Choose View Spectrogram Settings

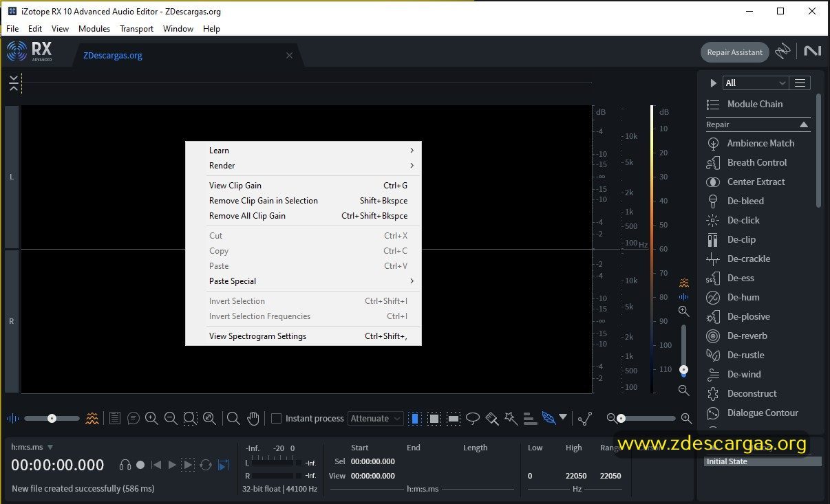[x=304, y=336]
